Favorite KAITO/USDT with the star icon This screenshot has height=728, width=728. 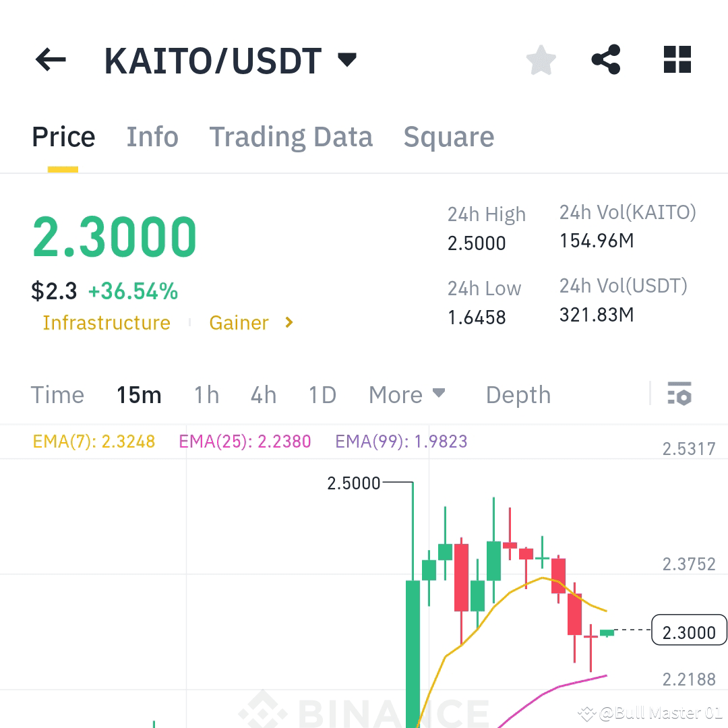pyautogui.click(x=541, y=59)
